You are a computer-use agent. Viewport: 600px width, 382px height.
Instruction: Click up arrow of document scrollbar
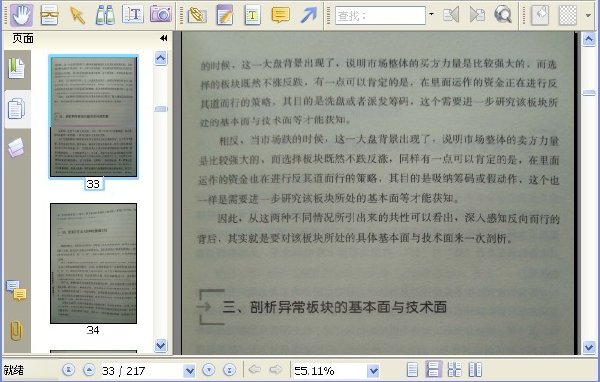coord(589,39)
